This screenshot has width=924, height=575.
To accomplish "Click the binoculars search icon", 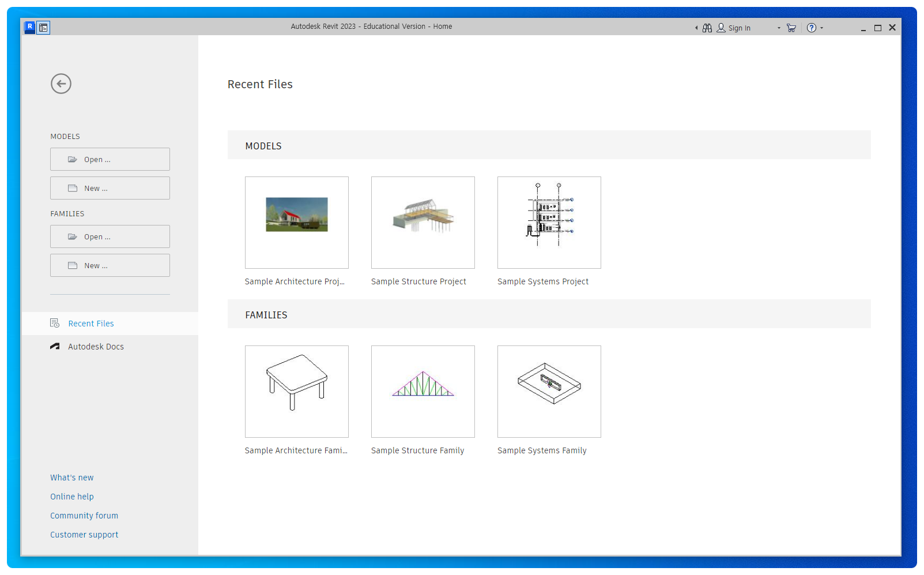I will [x=707, y=28].
